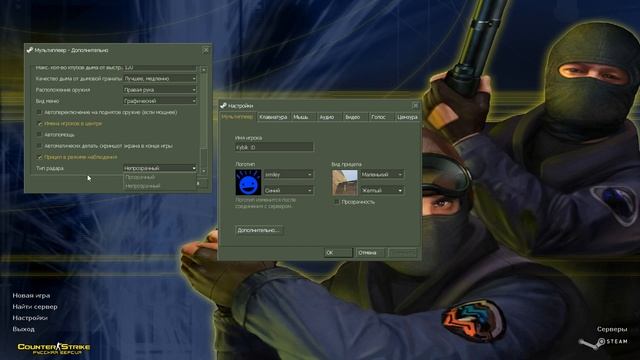Enable the auto weapon switch on pickup checkbox

click(39, 112)
